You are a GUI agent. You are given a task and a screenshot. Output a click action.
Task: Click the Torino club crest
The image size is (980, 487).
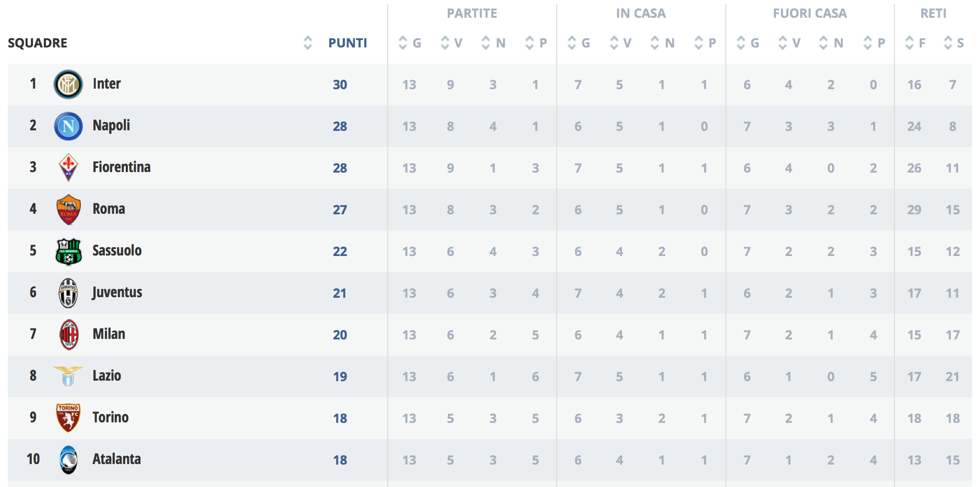point(68,418)
